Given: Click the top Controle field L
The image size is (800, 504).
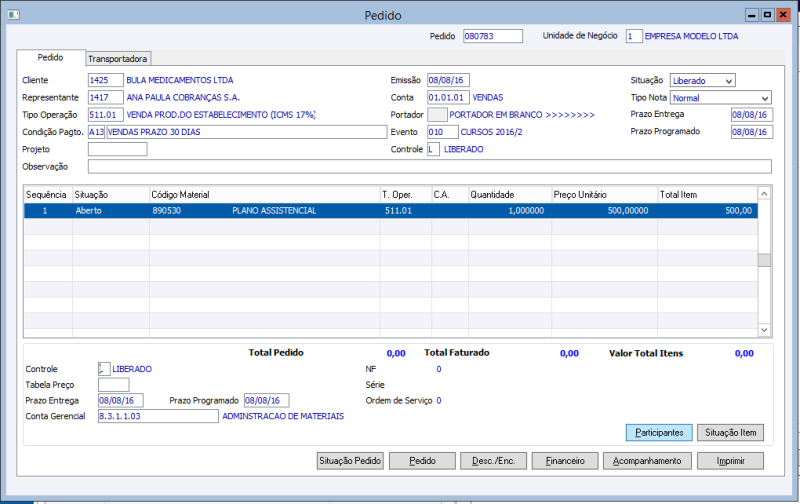Looking at the screenshot, I should (433, 149).
